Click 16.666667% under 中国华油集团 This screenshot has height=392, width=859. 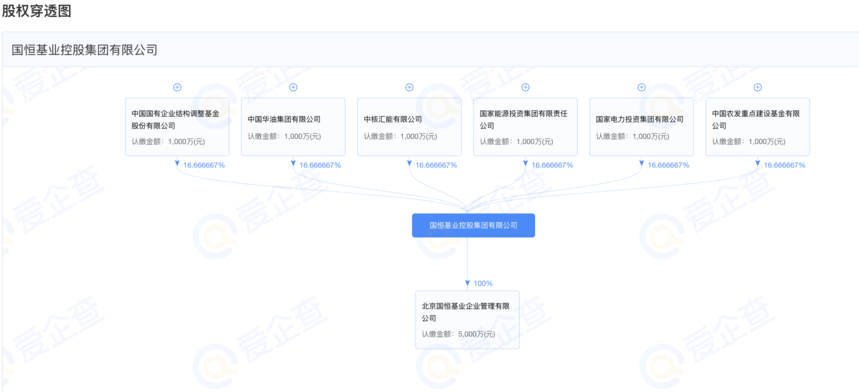(x=320, y=165)
